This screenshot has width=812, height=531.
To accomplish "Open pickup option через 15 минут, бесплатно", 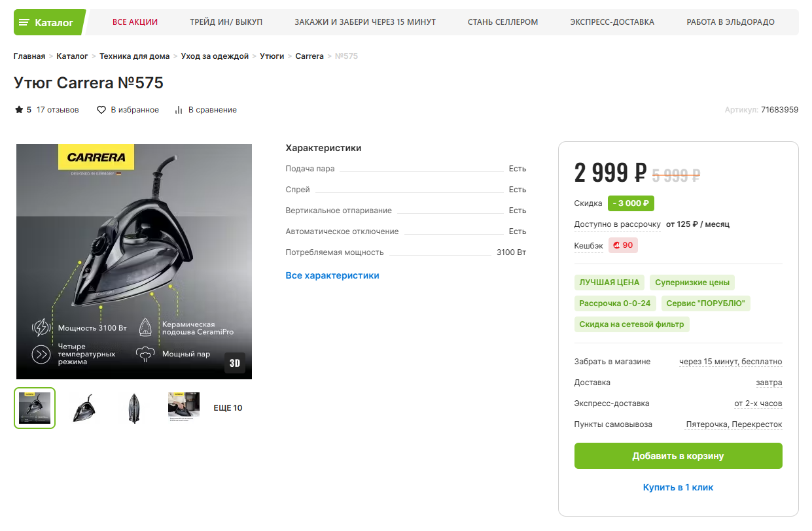I will coord(730,362).
